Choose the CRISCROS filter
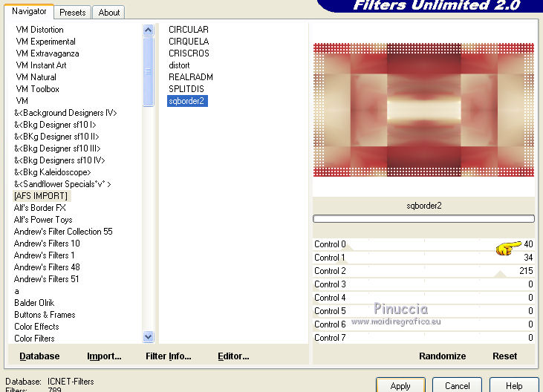 pos(189,53)
